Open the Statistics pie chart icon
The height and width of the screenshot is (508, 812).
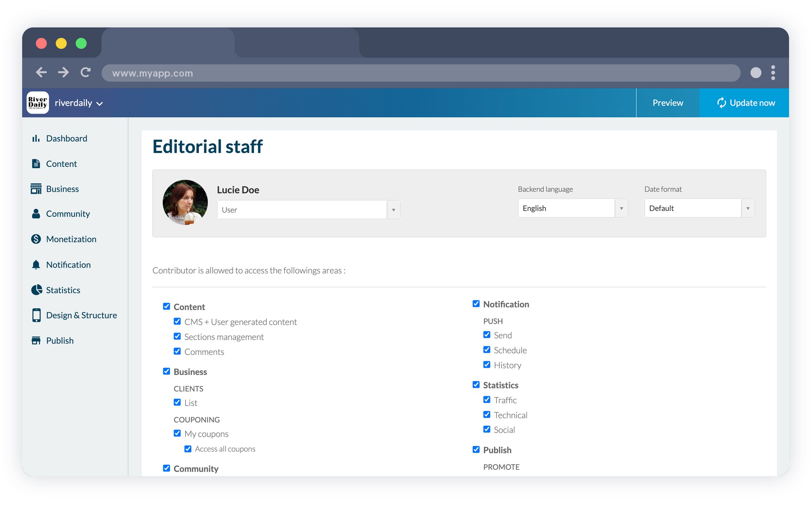pos(36,290)
